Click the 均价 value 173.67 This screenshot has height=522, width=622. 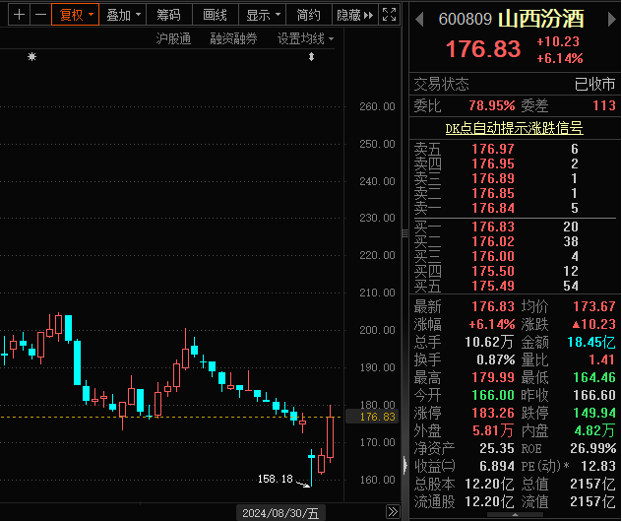pyautogui.click(x=594, y=307)
